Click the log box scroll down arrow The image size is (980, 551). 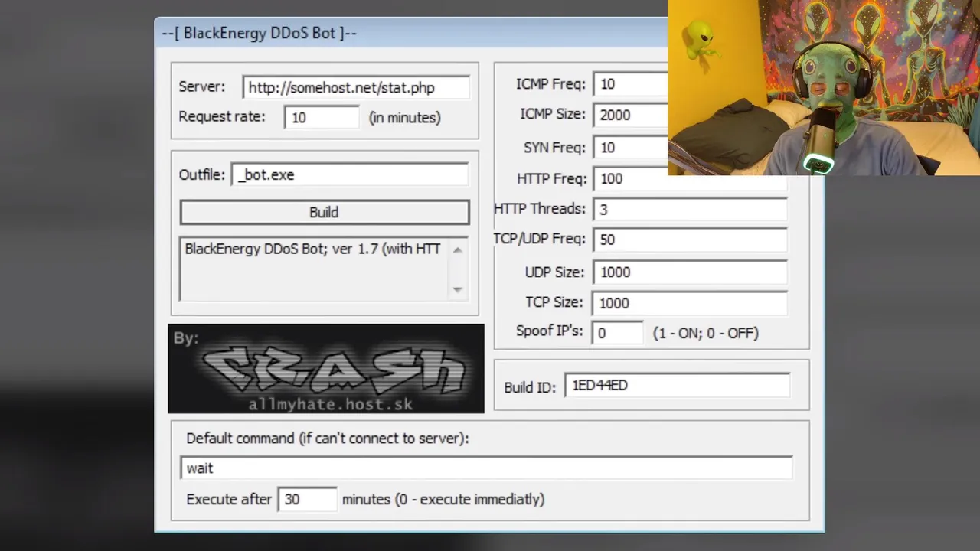coord(458,289)
